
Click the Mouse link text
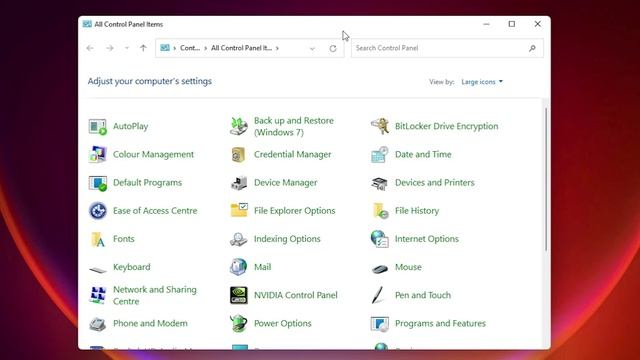coord(408,267)
